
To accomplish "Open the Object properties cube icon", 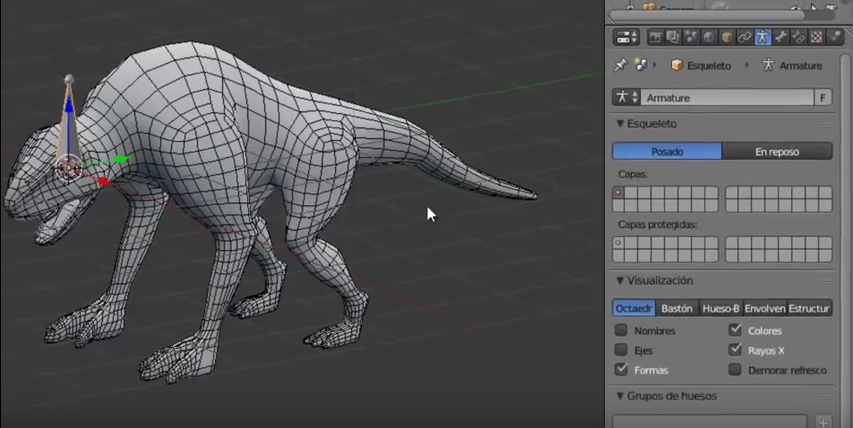I will pos(727,37).
